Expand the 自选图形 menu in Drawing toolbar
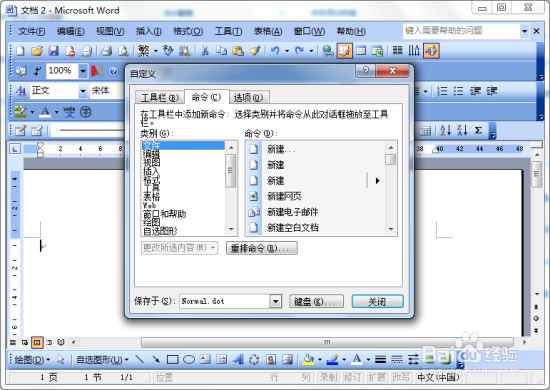Viewport: 550px width, 390px height. tap(102, 360)
